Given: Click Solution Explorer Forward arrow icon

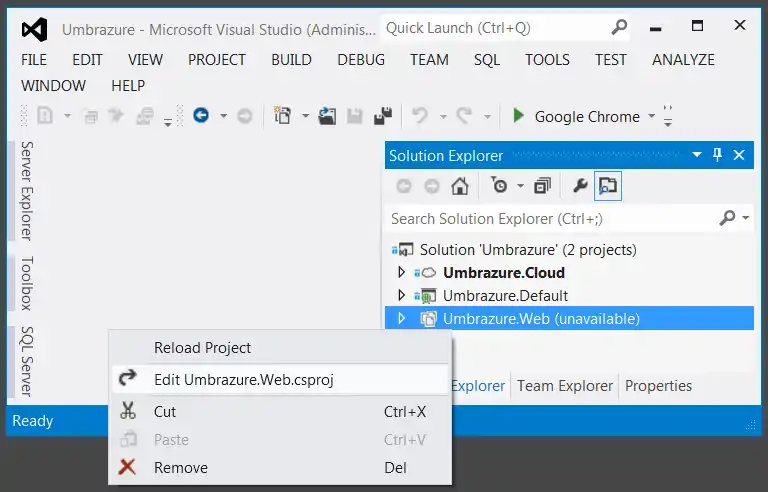Looking at the screenshot, I should (x=432, y=186).
